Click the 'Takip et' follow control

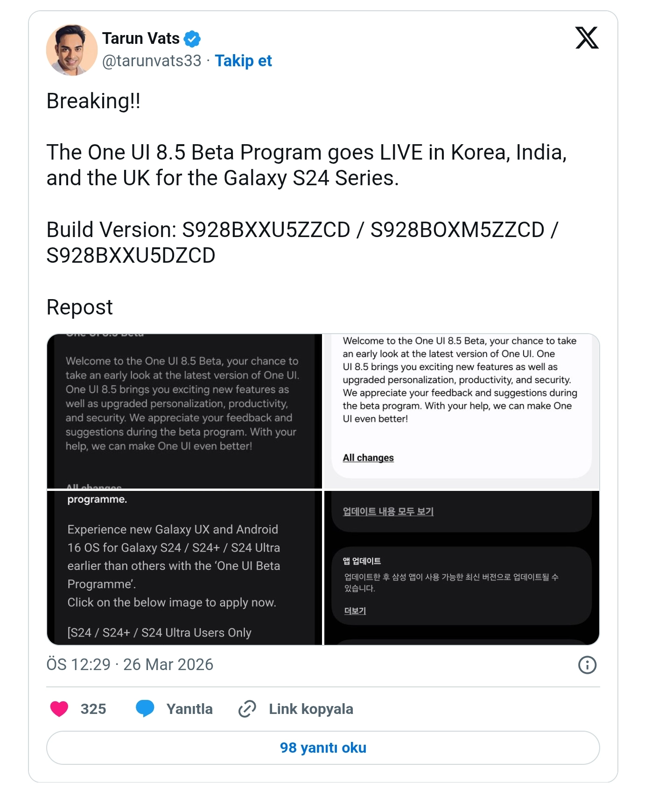[x=244, y=61]
